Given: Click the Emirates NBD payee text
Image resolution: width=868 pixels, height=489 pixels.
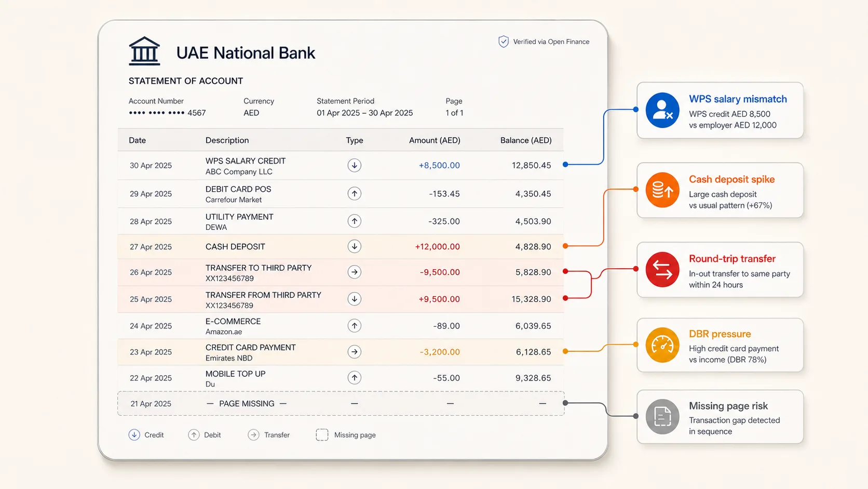Looking at the screenshot, I should pyautogui.click(x=229, y=358).
